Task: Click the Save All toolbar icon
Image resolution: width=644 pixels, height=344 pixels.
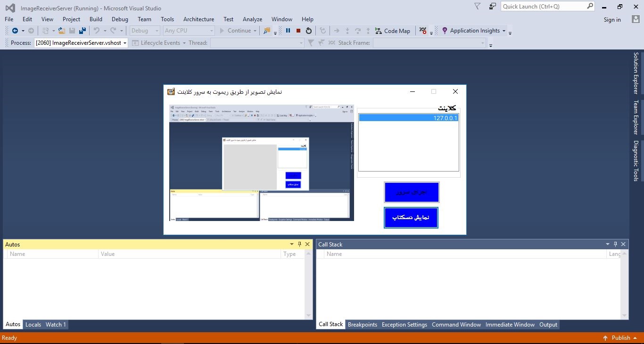Action: click(83, 30)
